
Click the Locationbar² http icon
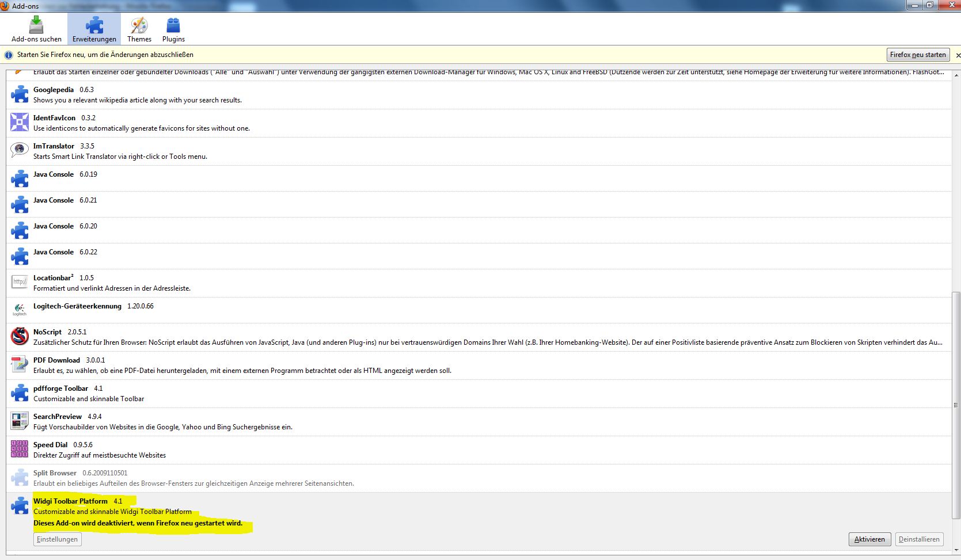point(20,282)
